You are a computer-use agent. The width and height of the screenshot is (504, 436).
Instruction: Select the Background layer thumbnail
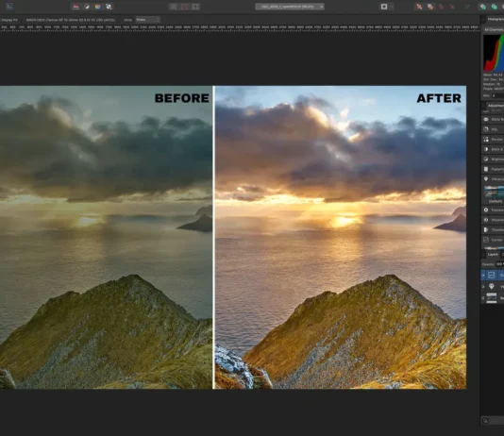click(x=492, y=298)
